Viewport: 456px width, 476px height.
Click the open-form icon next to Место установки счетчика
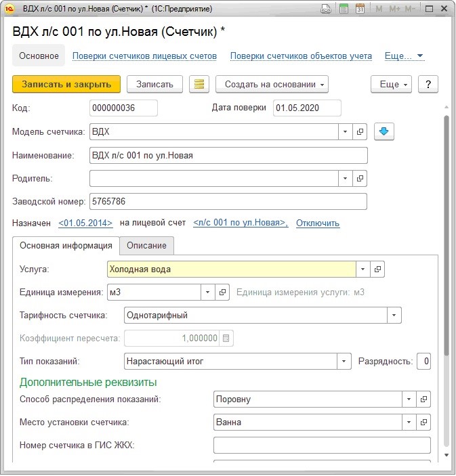[423, 423]
